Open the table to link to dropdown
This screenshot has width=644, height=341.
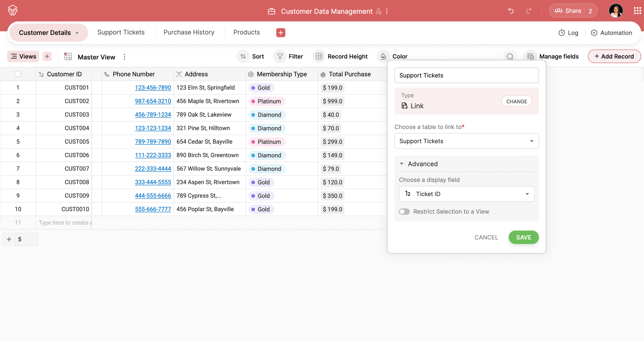pyautogui.click(x=466, y=141)
